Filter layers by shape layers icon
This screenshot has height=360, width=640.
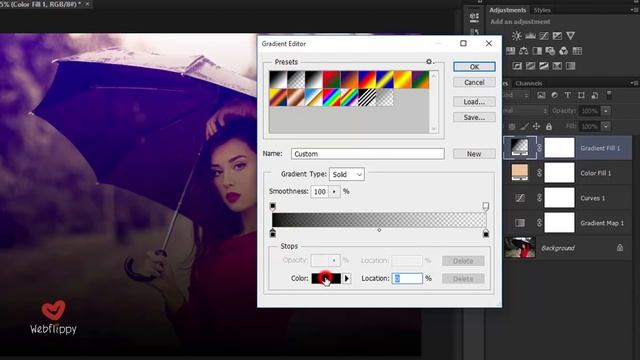coord(581,95)
